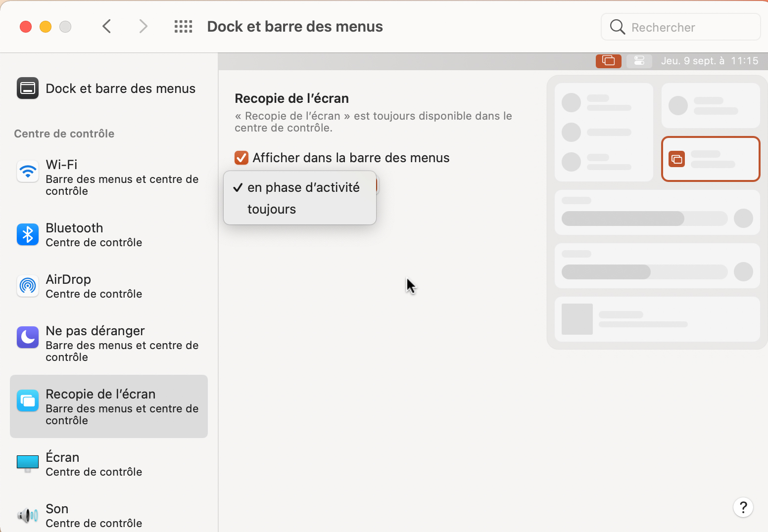Click the red close window button
Screen dimensions: 768x532
click(x=26, y=27)
